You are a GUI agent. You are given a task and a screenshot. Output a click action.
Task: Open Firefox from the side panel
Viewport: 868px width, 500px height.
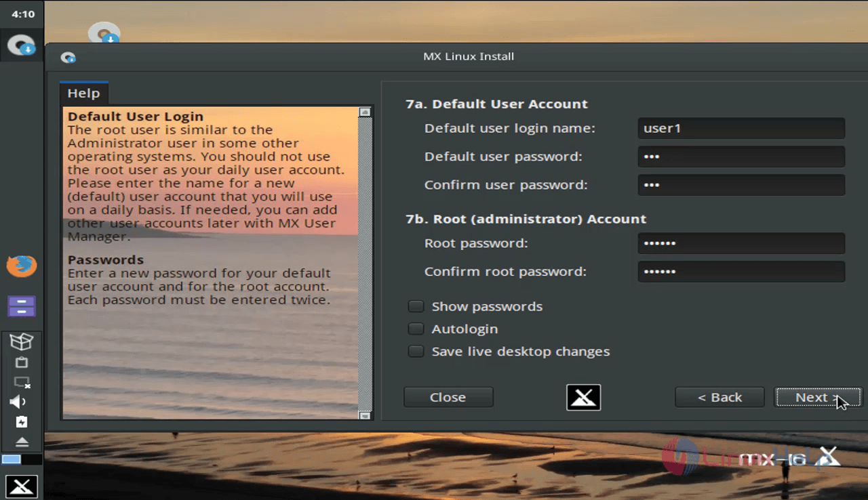[x=22, y=266]
